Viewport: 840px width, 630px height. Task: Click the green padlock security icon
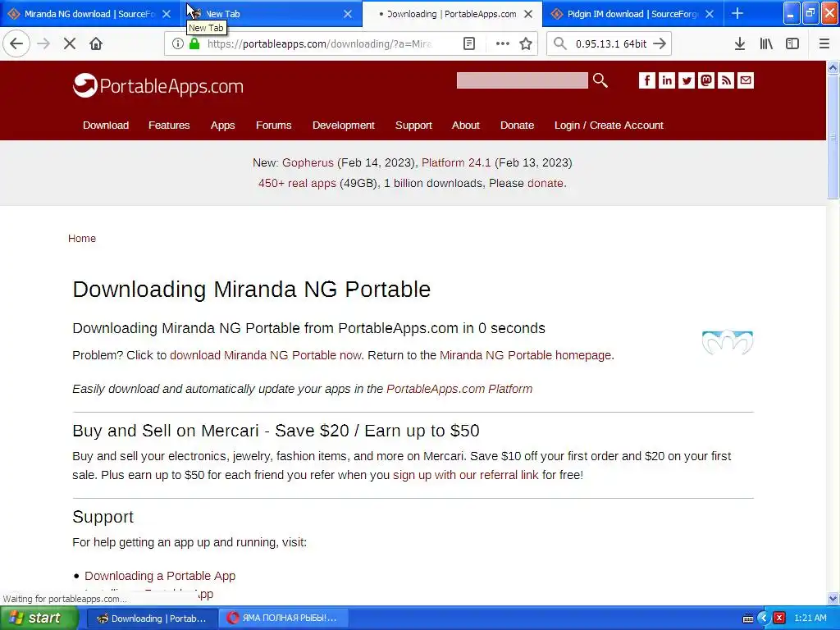click(195, 43)
